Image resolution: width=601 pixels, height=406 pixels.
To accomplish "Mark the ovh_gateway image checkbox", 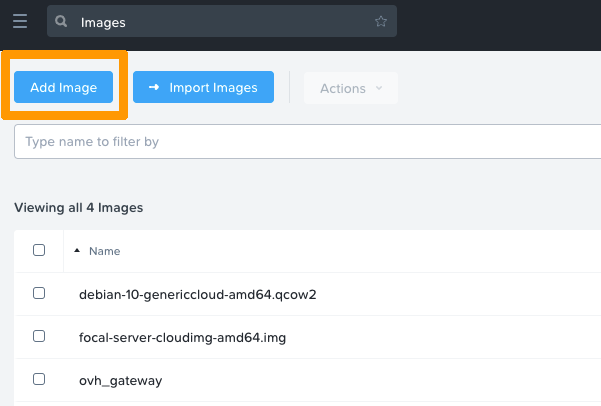I will (x=39, y=380).
